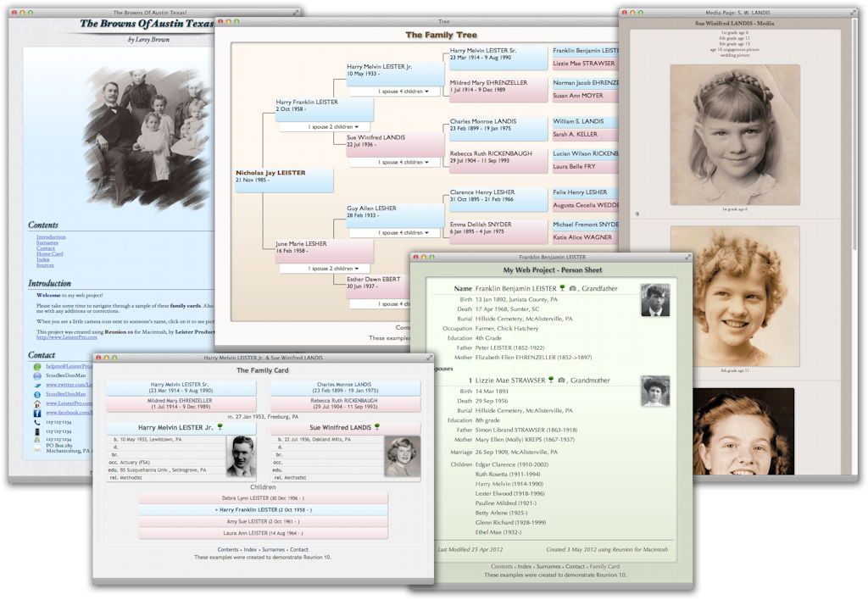
Task: Click the email icon in the Contact section
Action: (37, 367)
